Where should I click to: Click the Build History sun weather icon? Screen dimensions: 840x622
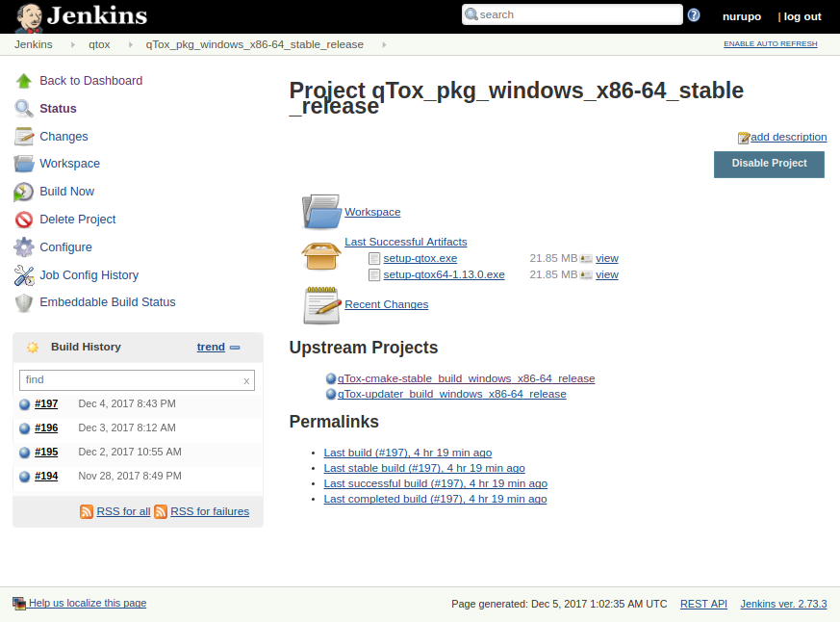(32, 348)
